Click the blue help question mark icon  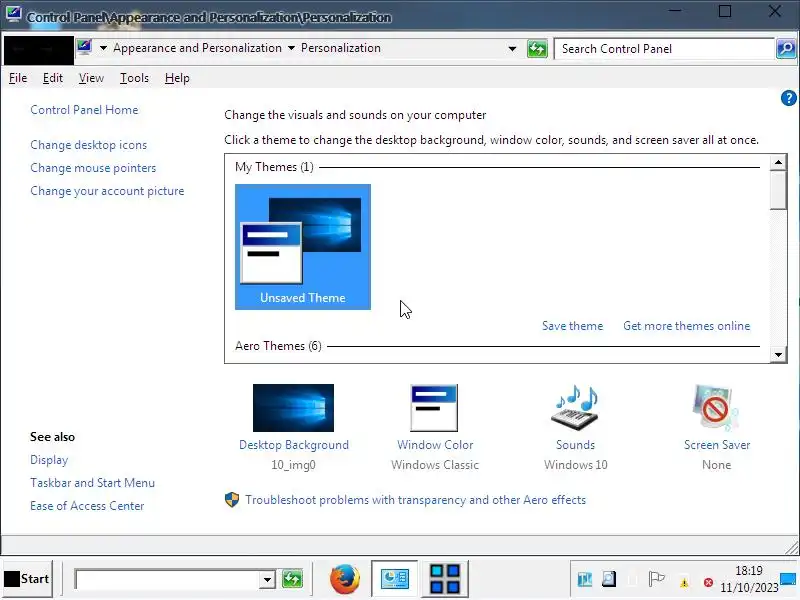788,97
